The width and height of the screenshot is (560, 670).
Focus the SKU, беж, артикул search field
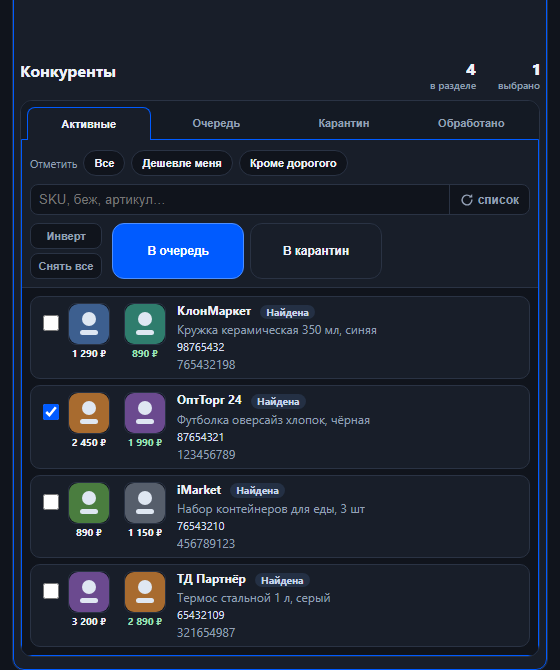240,200
